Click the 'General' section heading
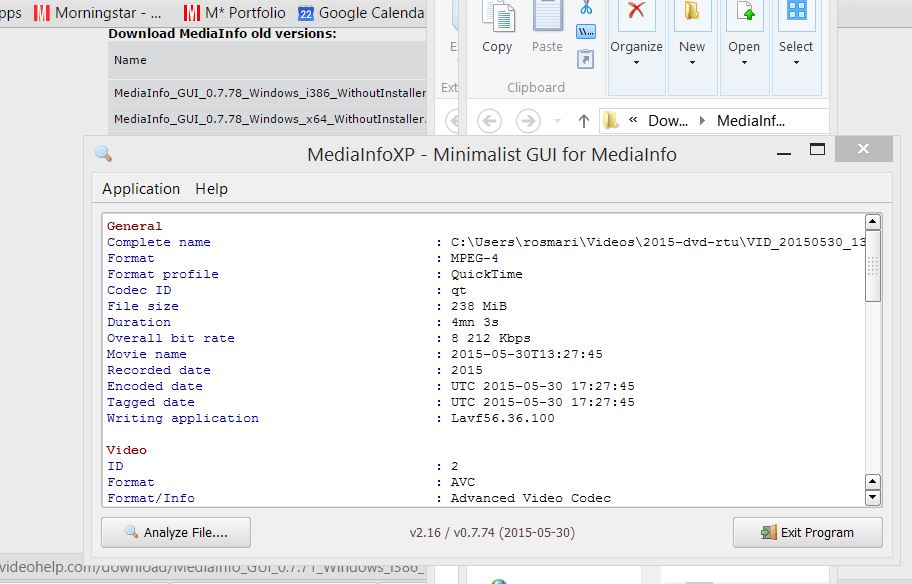 (134, 226)
